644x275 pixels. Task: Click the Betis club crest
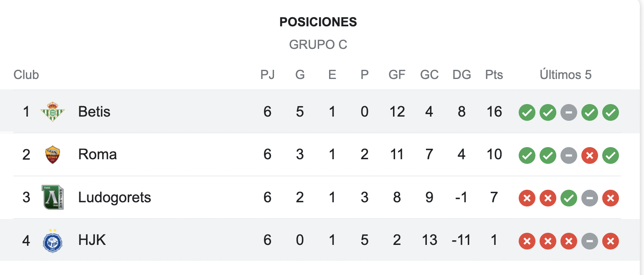(53, 112)
